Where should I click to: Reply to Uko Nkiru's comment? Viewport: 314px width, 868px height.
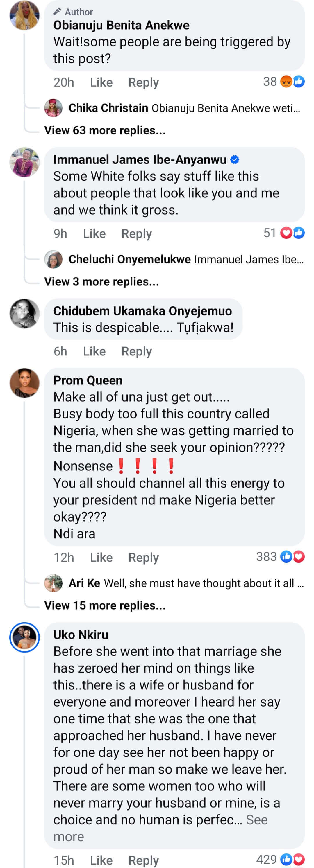click(x=143, y=860)
